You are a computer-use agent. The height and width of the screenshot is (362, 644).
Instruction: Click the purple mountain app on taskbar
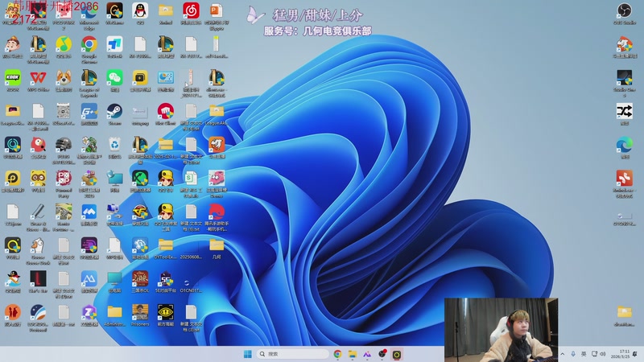(x=367, y=354)
